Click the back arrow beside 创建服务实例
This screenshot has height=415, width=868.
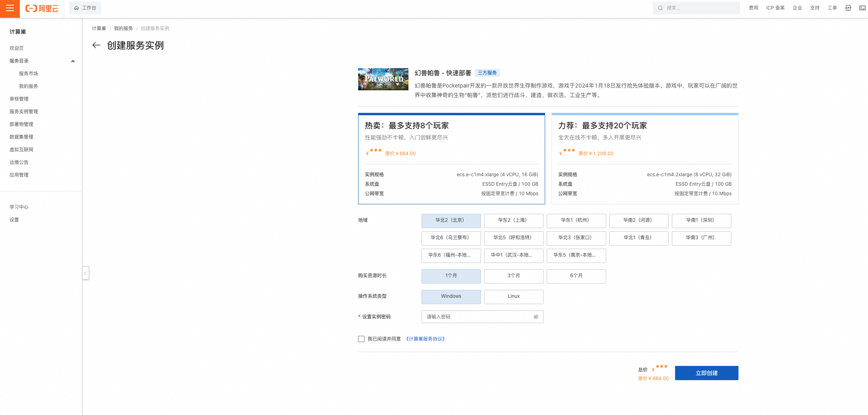click(96, 45)
